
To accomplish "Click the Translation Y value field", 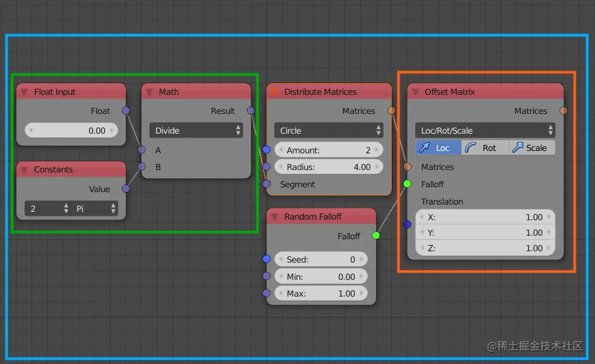I will pos(485,233).
